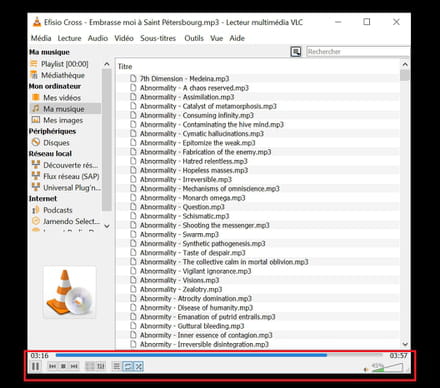Click the VLC cone album art
The width and height of the screenshot is (440, 388).
coord(69,292)
